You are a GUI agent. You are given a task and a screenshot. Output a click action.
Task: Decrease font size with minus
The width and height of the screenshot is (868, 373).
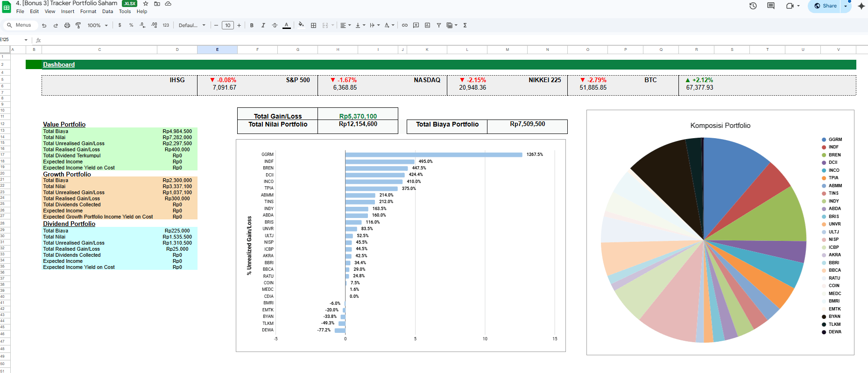point(216,25)
